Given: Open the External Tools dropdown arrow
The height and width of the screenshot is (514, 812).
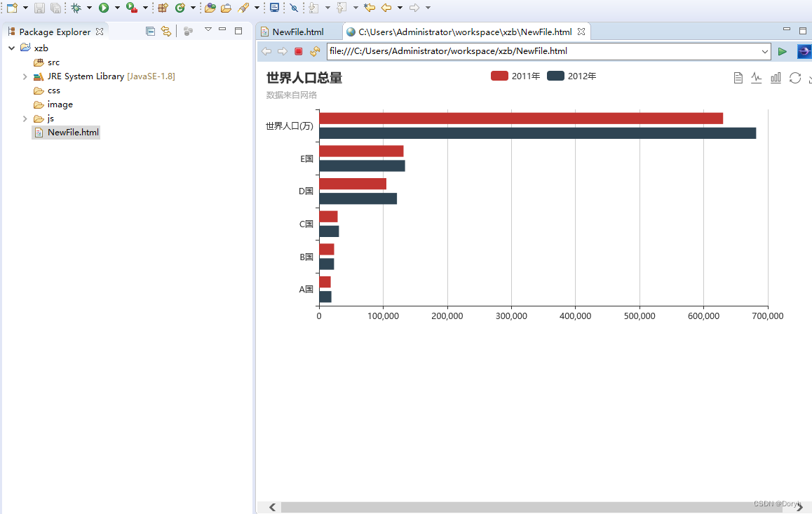Looking at the screenshot, I should [x=145, y=8].
